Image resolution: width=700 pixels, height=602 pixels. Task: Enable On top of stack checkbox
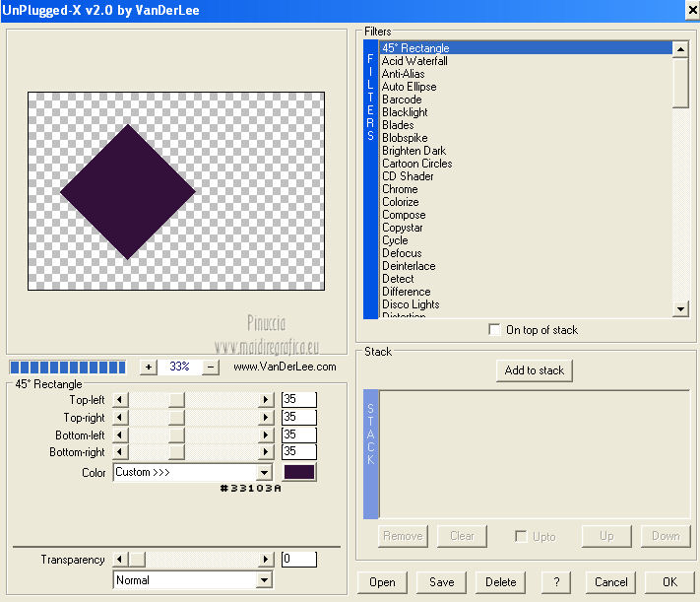click(x=494, y=330)
